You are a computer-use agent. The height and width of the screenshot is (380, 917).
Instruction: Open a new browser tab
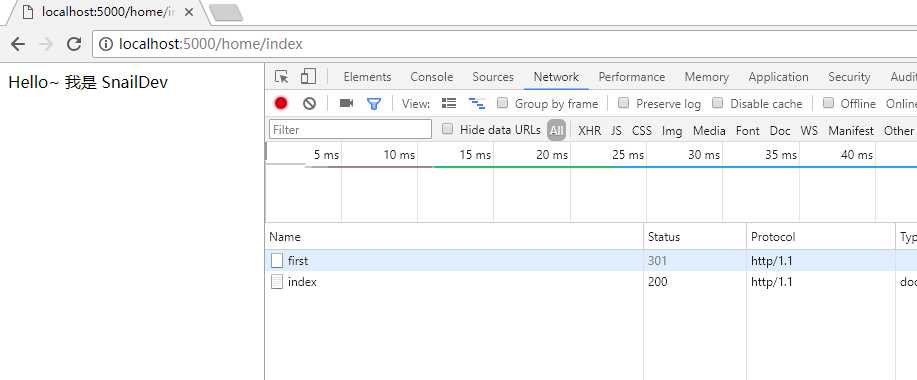pyautogui.click(x=226, y=13)
